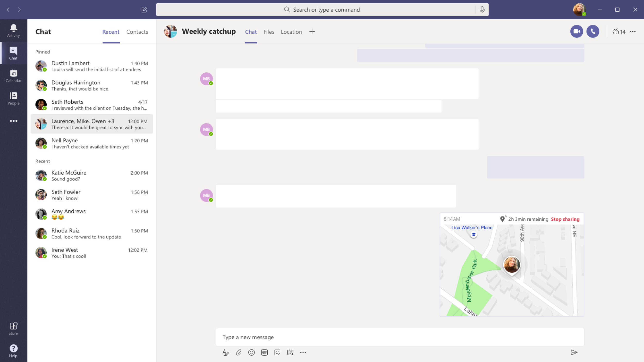Open People in the sidebar
644x362 pixels.
coord(13,99)
